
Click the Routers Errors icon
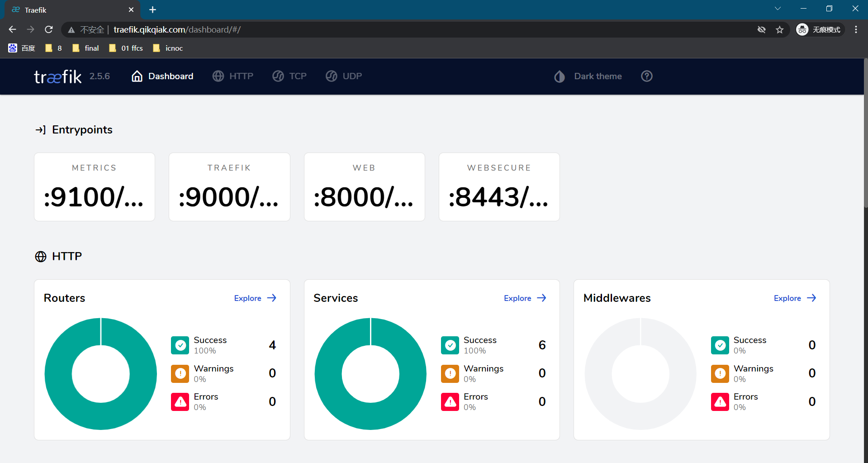pos(180,401)
